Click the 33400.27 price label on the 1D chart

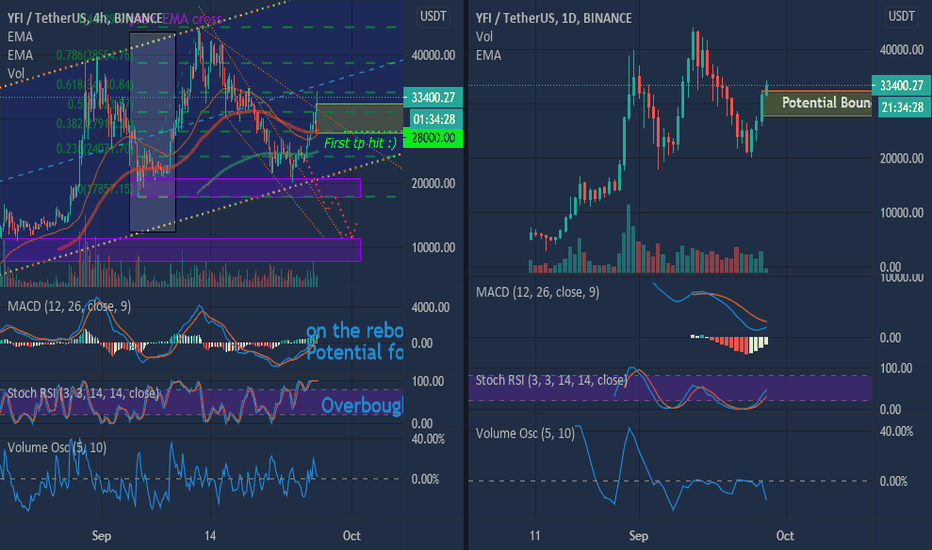[x=901, y=86]
